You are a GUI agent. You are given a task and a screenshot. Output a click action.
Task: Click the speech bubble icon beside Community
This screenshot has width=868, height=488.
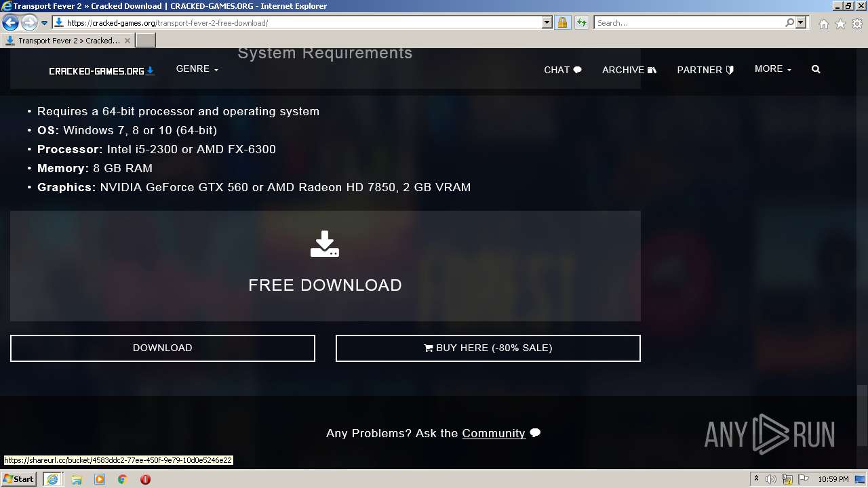click(x=535, y=433)
